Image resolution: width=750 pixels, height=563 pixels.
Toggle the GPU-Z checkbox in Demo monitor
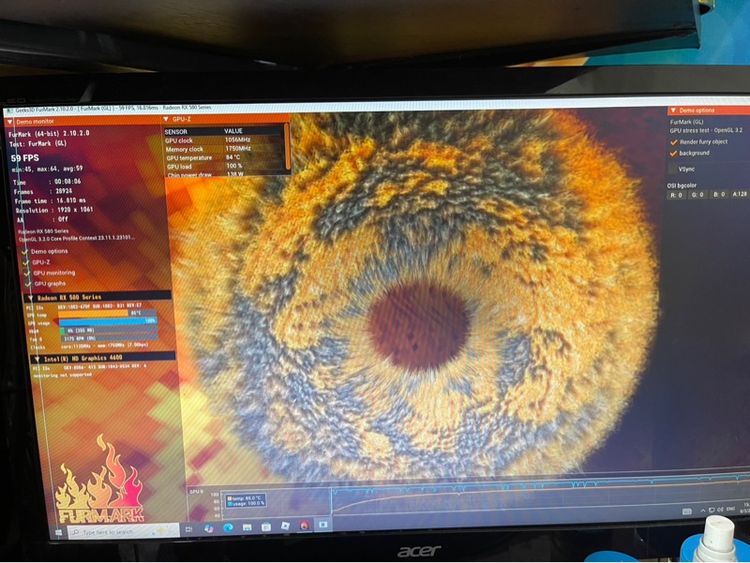coord(26,262)
